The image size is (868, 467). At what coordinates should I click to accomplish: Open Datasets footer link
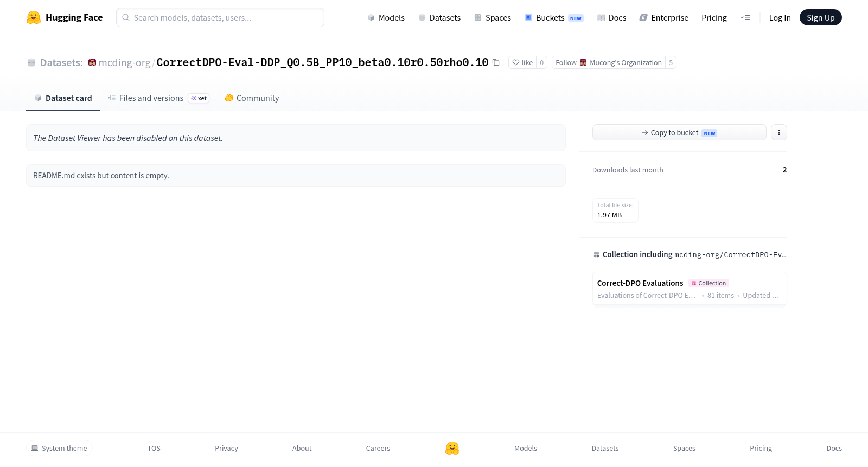tap(605, 448)
